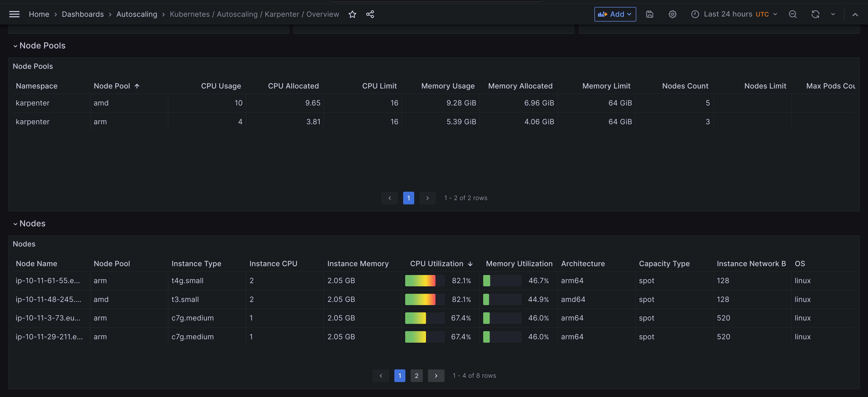Open auto-refresh interval dropdown
Viewport: 868px width, 397px height.
coord(833,14)
